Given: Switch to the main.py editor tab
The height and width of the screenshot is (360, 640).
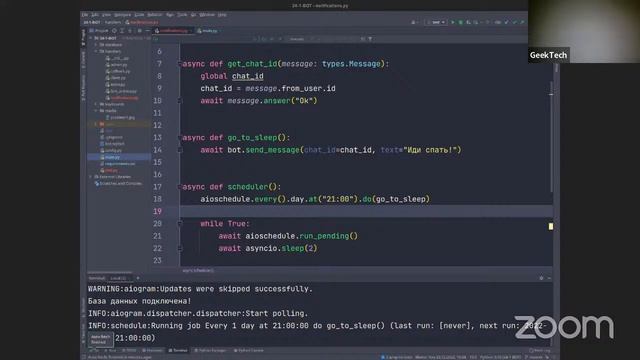Looking at the screenshot, I should point(210,31).
